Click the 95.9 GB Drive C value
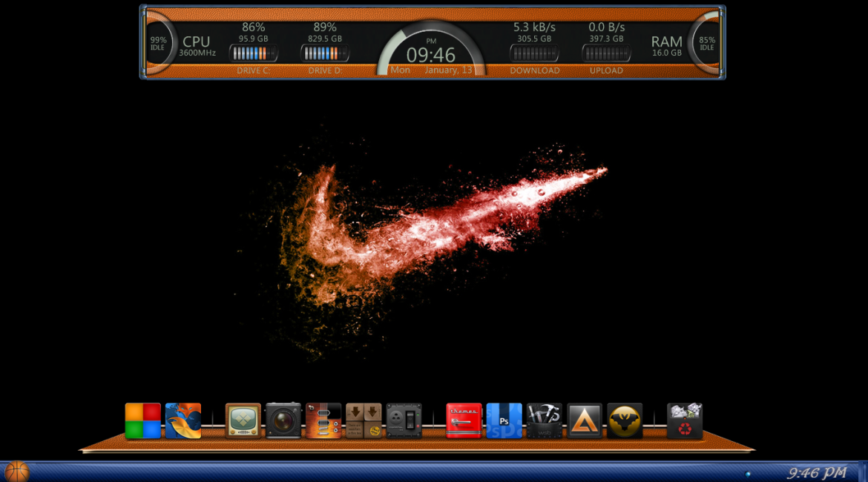The image size is (868, 482). [254, 39]
